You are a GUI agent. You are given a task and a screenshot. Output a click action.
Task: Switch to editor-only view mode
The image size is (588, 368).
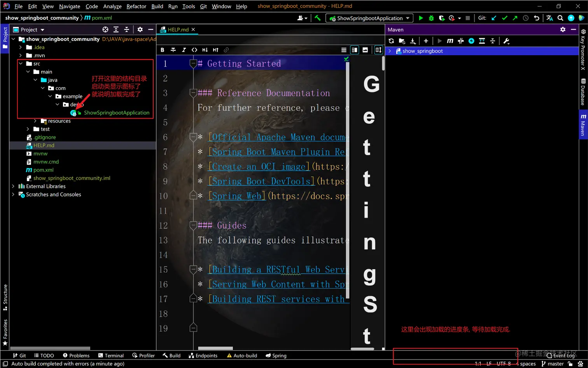(x=344, y=50)
